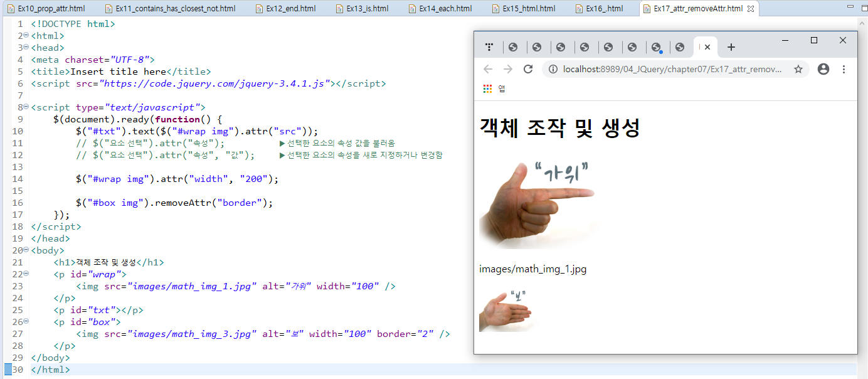This screenshot has height=379, width=868.
Task: Click the 객체 조작 및 생성 page heading
Action: click(x=559, y=128)
